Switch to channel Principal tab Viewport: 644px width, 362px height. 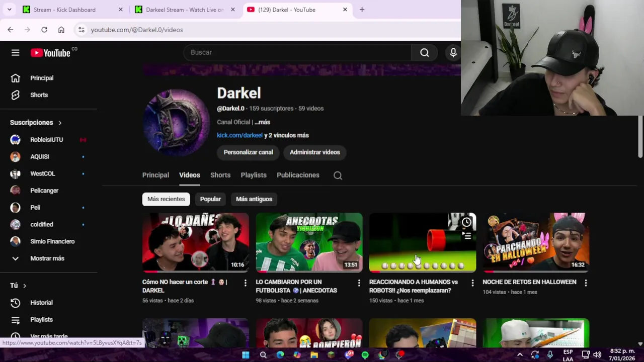point(155,175)
